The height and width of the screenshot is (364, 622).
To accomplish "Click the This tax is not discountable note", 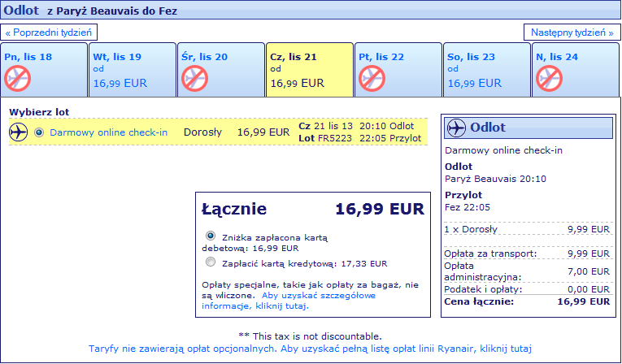I will (310, 336).
